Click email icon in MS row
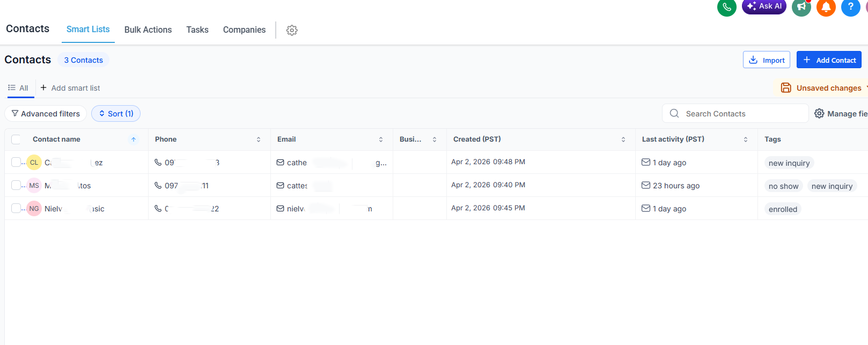The height and width of the screenshot is (345, 868). 281,185
